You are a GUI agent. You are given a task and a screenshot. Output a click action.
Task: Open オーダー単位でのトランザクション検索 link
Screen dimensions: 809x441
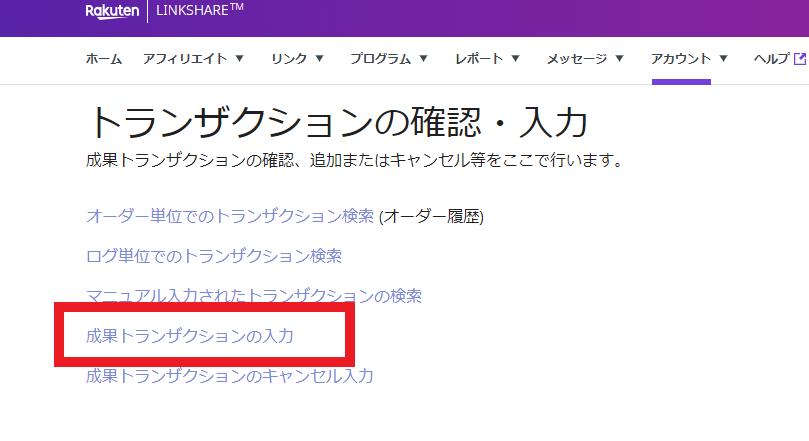230,215
